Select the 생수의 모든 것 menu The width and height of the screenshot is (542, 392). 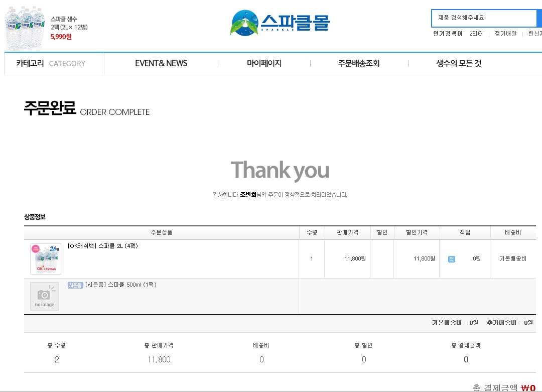coord(459,64)
